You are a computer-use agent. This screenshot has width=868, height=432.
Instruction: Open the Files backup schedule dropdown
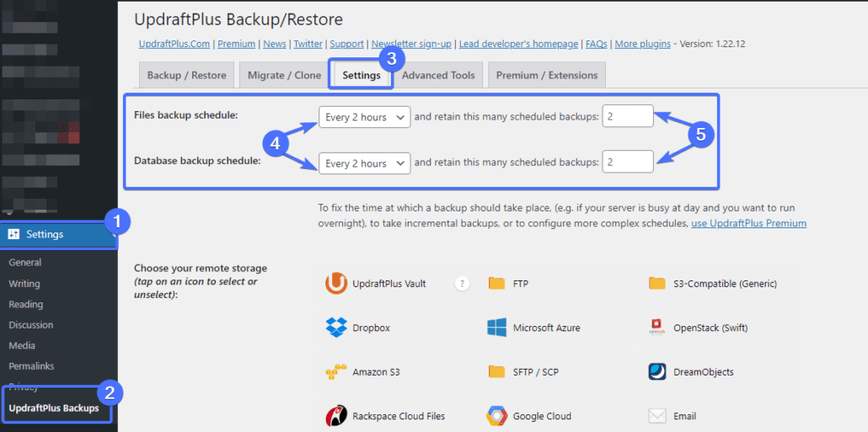tap(364, 117)
